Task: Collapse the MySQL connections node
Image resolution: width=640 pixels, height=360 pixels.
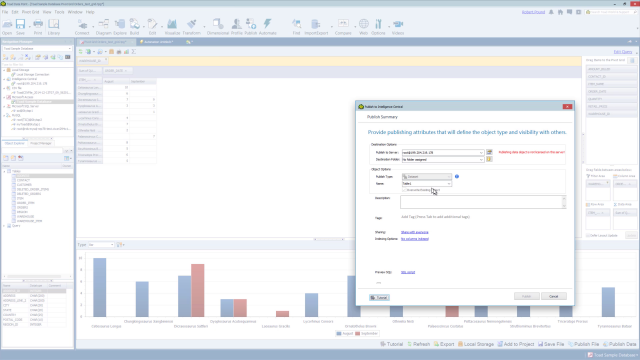Action: click(x=4, y=116)
